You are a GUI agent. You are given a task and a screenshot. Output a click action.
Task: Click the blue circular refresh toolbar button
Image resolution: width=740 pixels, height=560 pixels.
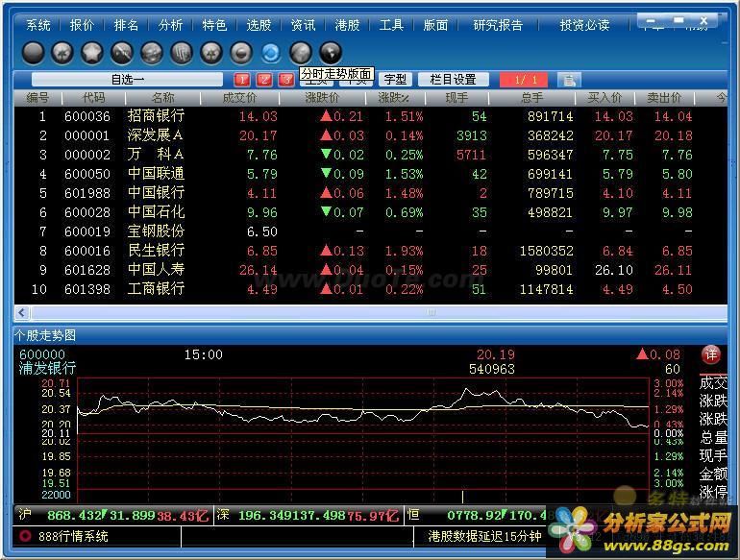click(x=271, y=53)
